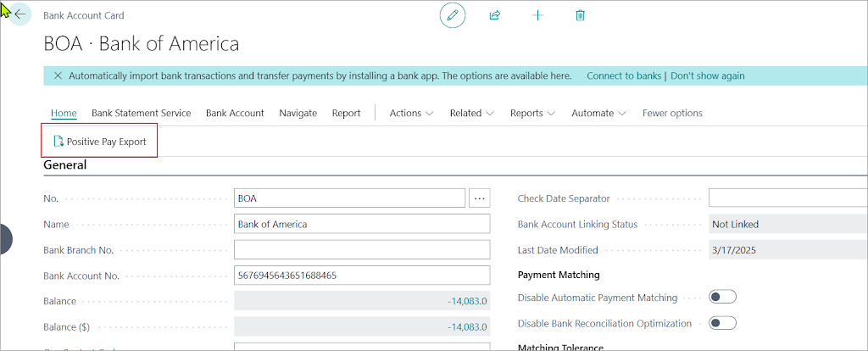Click the BOA · Bank of America title

point(142,44)
